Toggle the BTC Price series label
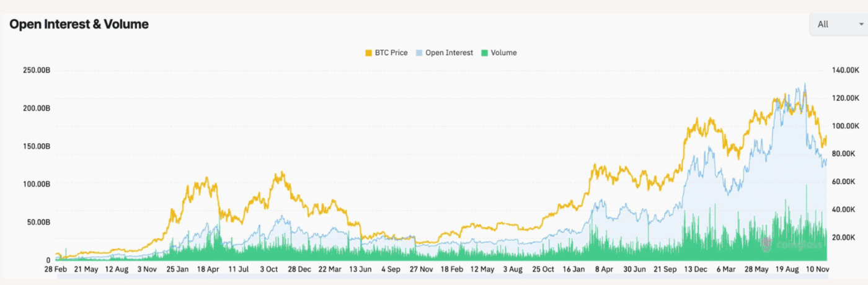 tap(391, 53)
